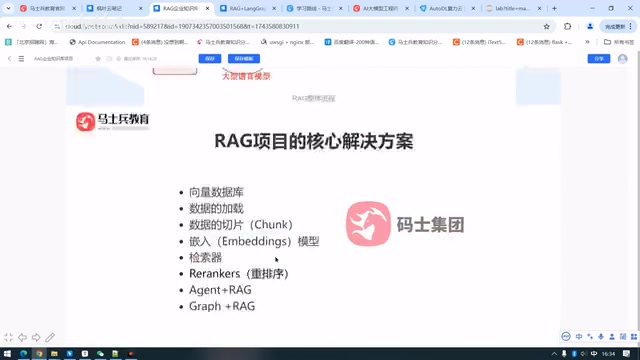Click the back chevron beside document title
The height and width of the screenshot is (360, 640).
[x=9, y=59]
